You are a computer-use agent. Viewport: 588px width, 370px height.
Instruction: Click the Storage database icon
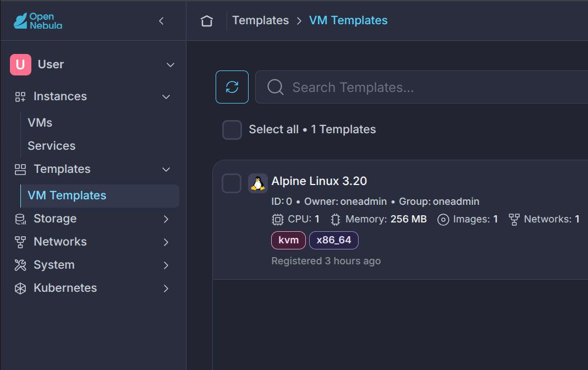tap(20, 219)
